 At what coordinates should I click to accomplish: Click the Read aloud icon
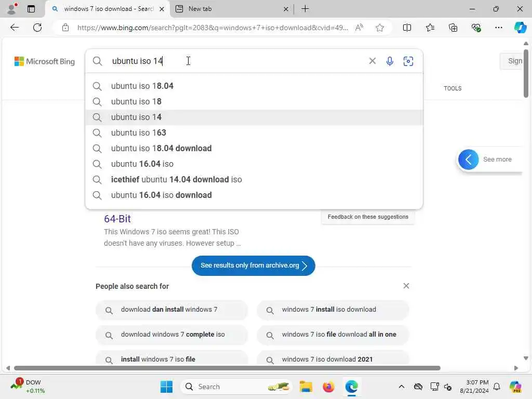tap(359, 28)
